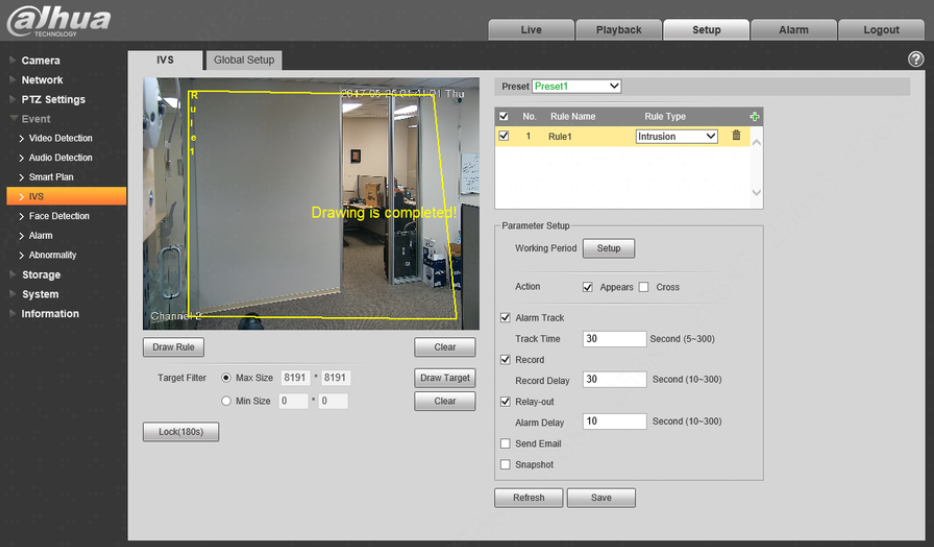Image resolution: width=934 pixels, height=547 pixels.
Task: Toggle the Record checkbox
Action: point(506,360)
